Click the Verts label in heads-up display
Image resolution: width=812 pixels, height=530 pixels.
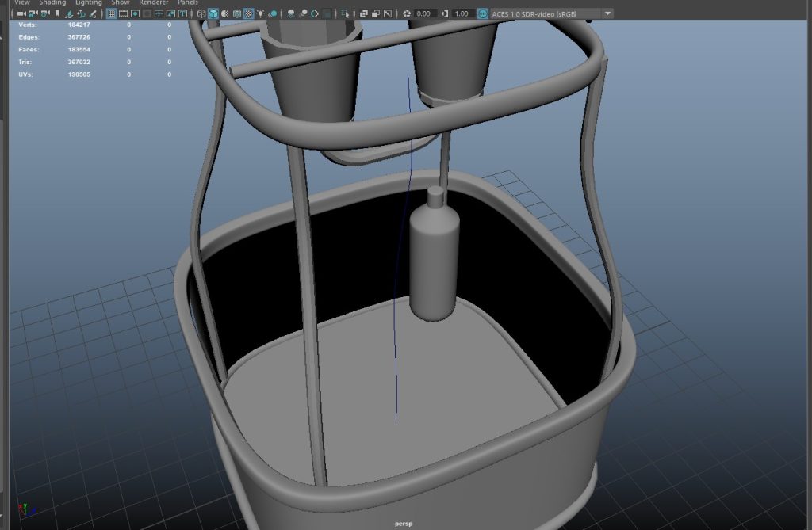(28, 25)
